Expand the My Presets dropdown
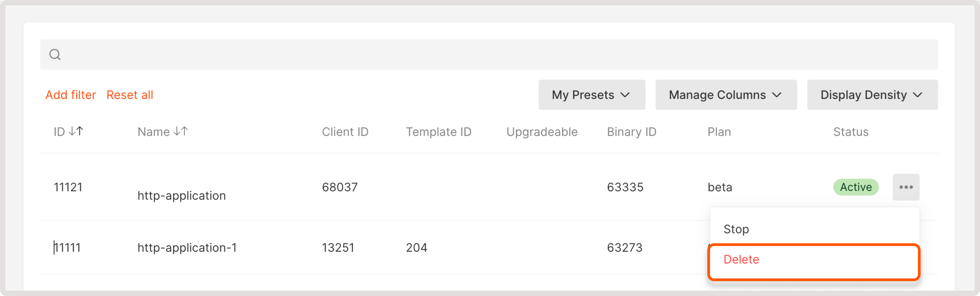The image size is (980, 296). click(x=591, y=95)
